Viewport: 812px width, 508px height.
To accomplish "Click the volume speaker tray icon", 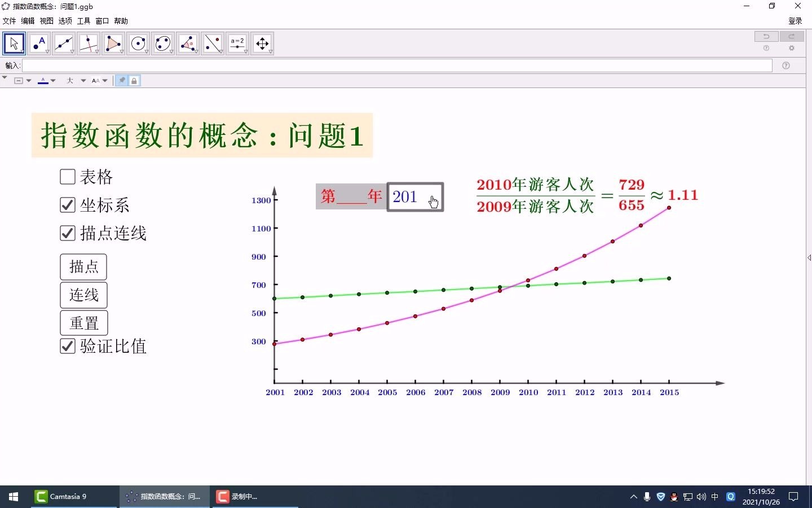I will [x=701, y=497].
